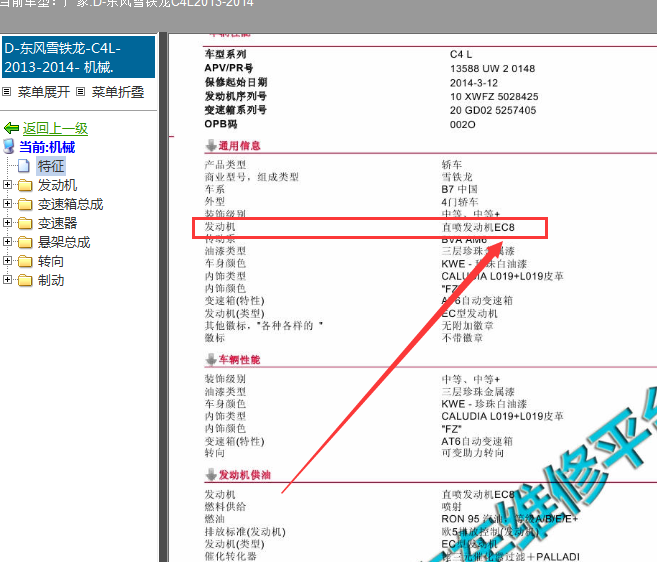Click the gearbox serial 20 GD02 5257405
This screenshot has height=562, width=657.
(x=493, y=110)
